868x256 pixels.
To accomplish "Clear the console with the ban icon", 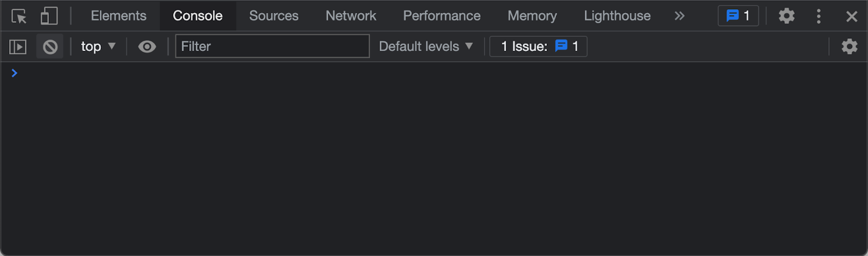I will pos(50,47).
